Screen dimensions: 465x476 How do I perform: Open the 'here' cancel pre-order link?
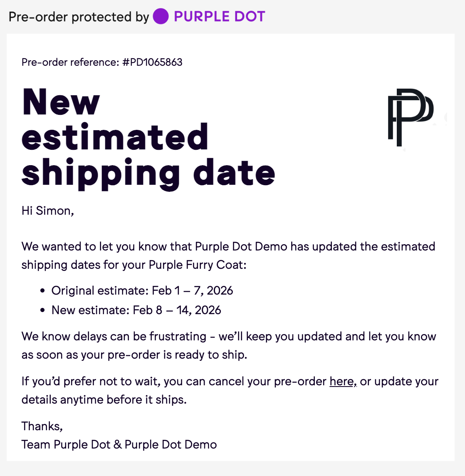[x=341, y=382]
